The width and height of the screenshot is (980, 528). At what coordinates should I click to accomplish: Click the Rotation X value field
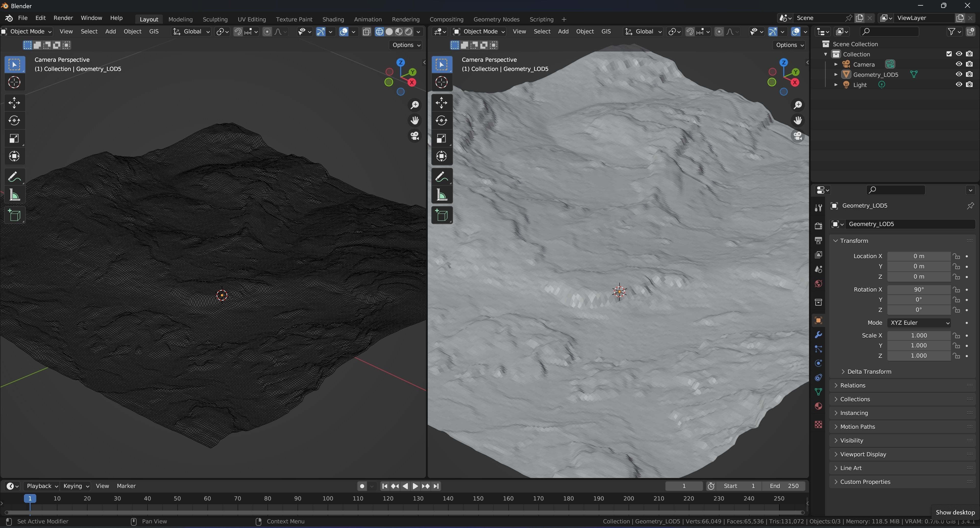[x=918, y=290]
